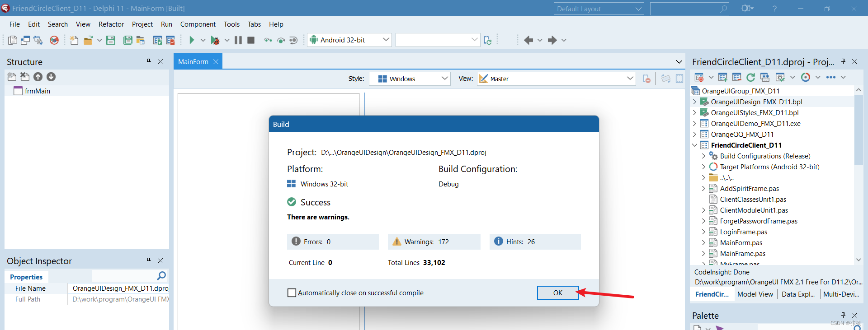The height and width of the screenshot is (330, 868).
Task: Toggle Automatically close on successful compile
Action: 292,293
